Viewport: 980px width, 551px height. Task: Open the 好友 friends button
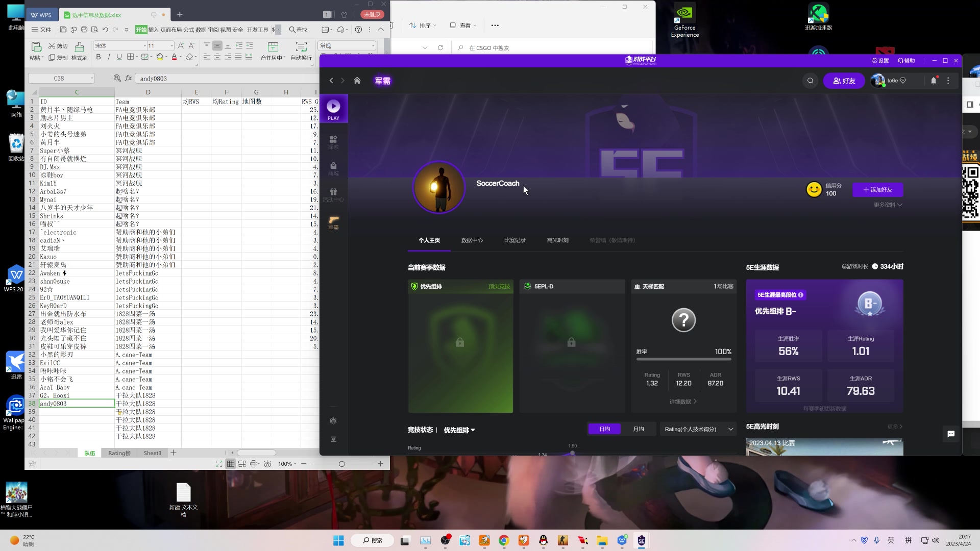point(844,81)
